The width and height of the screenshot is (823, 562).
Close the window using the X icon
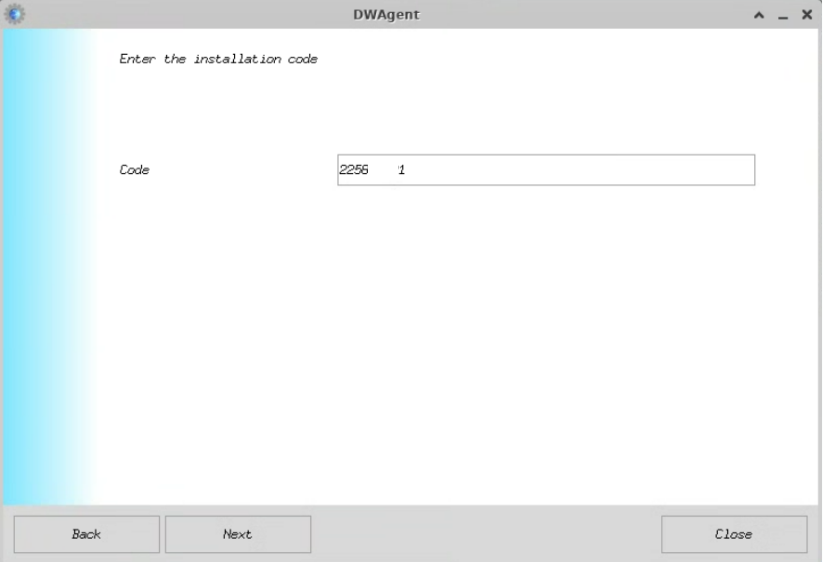(x=807, y=15)
